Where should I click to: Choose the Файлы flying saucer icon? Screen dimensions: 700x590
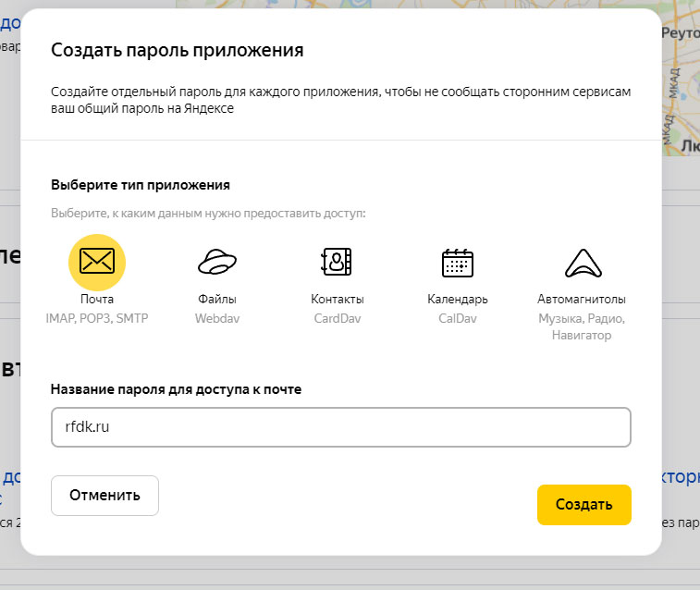coord(217,262)
